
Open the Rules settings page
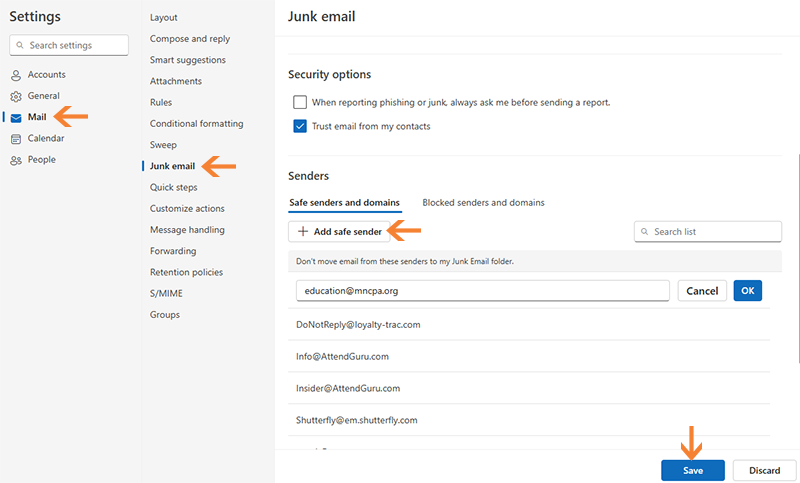pos(161,102)
